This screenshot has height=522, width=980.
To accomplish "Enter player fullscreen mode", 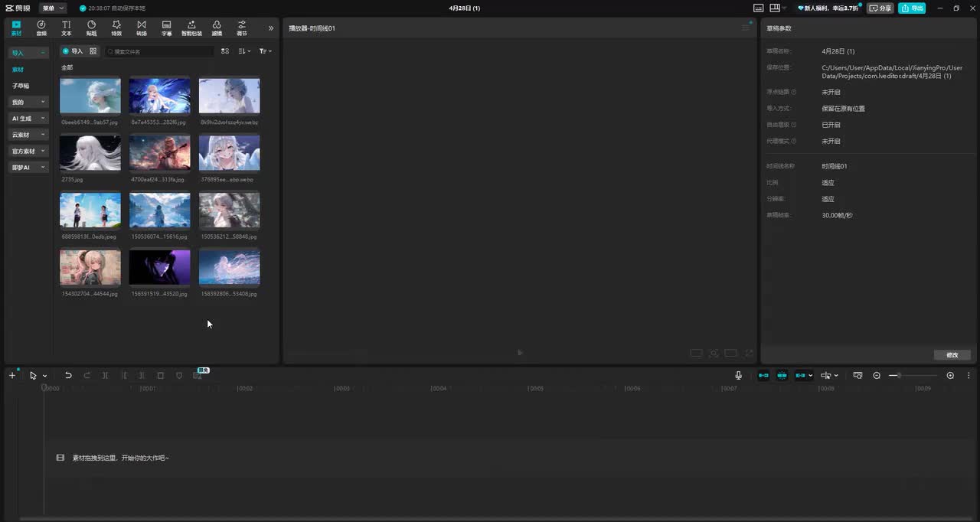I will 750,353.
